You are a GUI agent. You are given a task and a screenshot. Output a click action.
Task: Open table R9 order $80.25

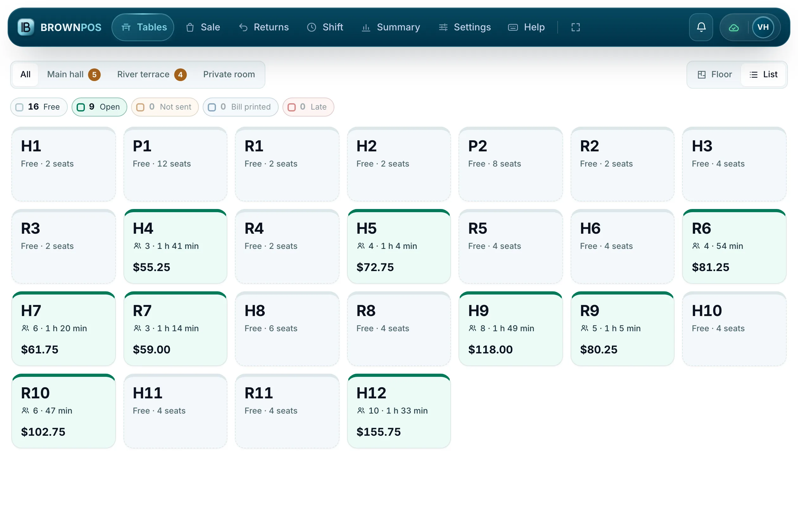click(623, 329)
